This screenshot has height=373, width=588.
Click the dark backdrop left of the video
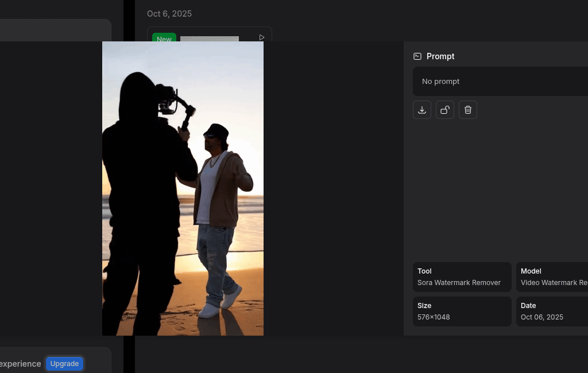(51, 189)
